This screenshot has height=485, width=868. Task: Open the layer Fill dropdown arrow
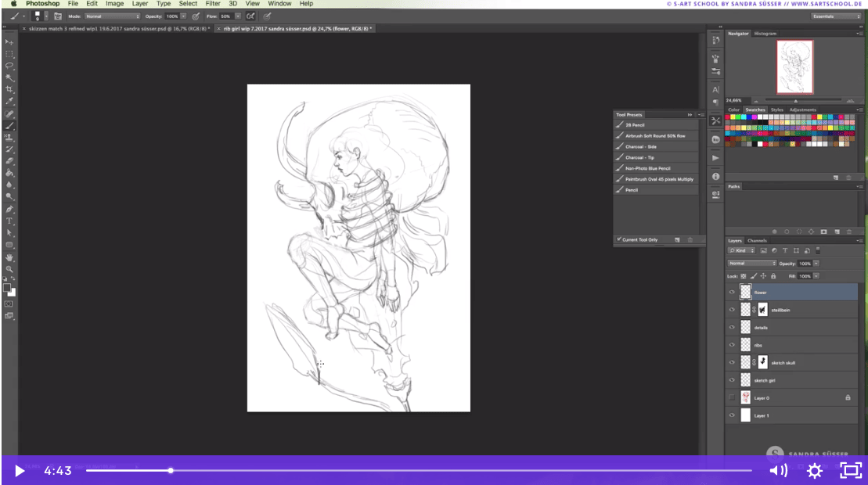click(816, 276)
